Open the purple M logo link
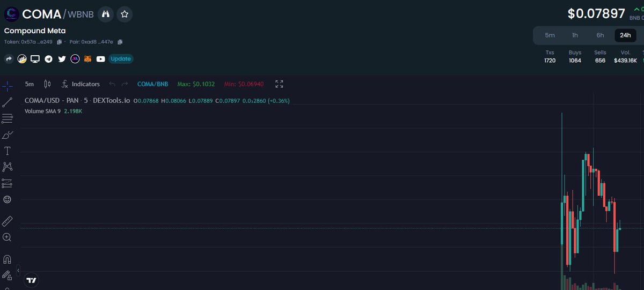This screenshot has height=290, width=644. [75, 59]
